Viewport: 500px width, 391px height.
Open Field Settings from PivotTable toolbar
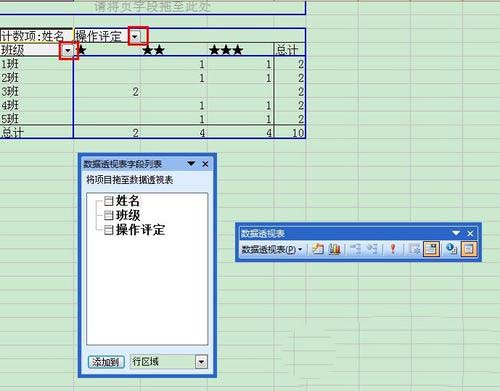pyautogui.click(x=451, y=249)
